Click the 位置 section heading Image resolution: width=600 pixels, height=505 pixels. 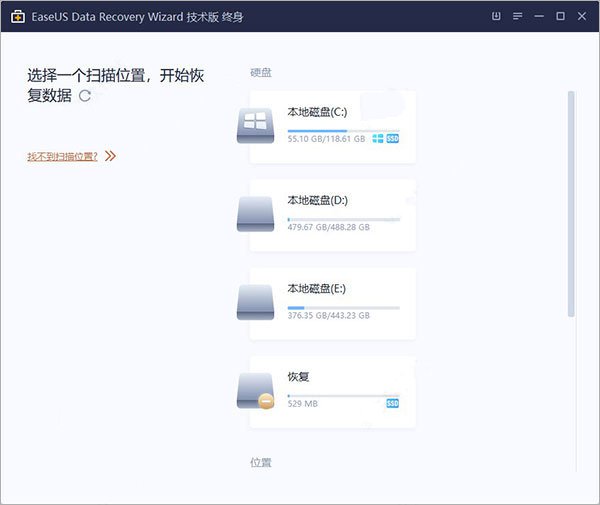point(261,463)
